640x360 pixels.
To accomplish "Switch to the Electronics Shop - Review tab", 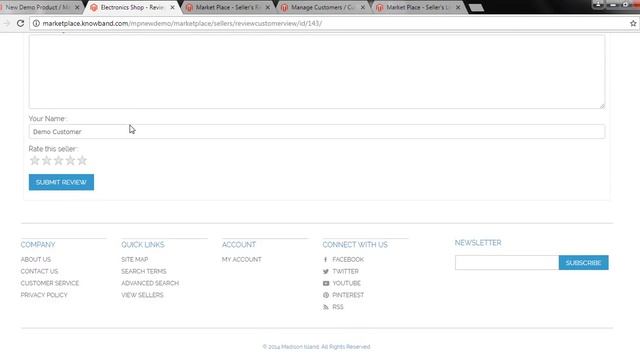I will pyautogui.click(x=132, y=7).
